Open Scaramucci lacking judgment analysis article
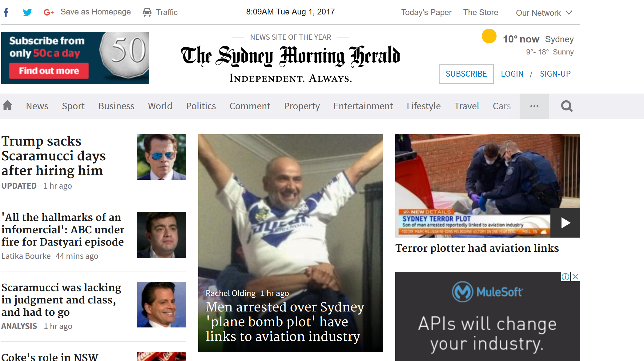This screenshot has height=361, width=644. [x=61, y=300]
